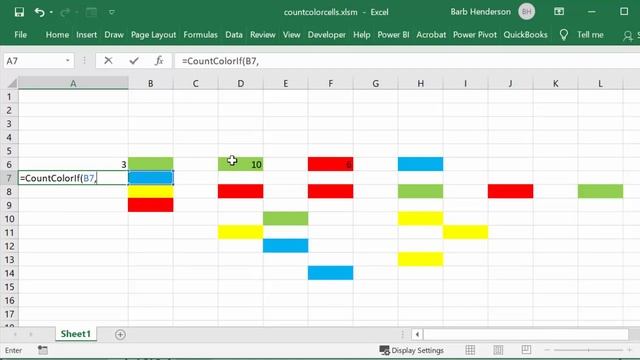This screenshot has width=640, height=360.
Task: Select the green cell B6
Action: [x=151, y=164]
